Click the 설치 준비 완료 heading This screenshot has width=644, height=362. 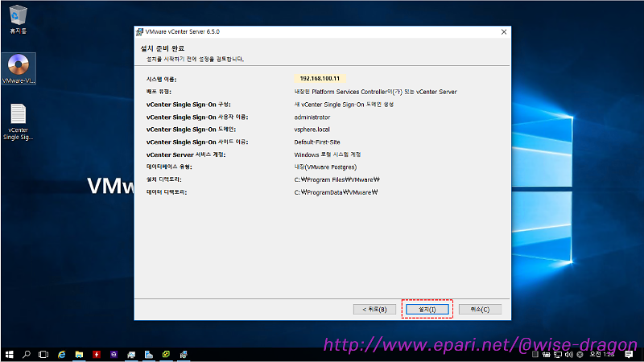click(x=163, y=48)
